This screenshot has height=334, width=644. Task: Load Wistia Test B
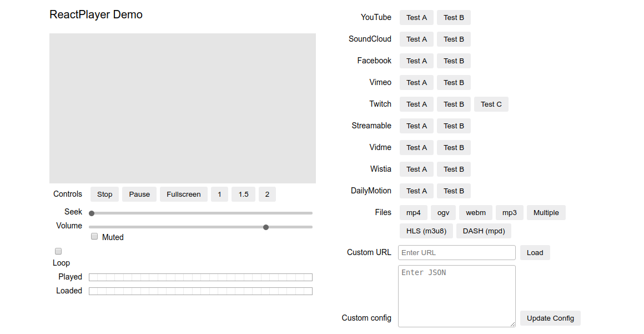point(454,169)
